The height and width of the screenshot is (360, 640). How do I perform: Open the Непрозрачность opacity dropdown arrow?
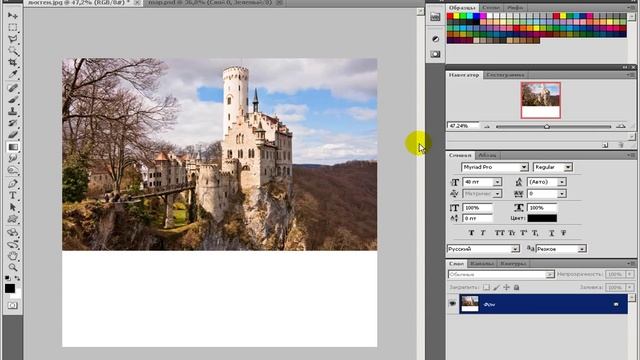630,274
